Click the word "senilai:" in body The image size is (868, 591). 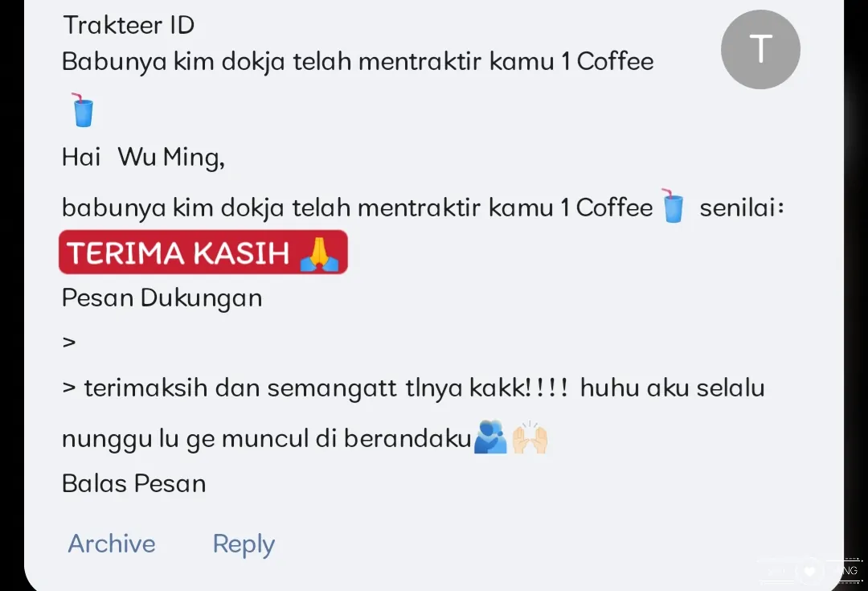coord(742,207)
